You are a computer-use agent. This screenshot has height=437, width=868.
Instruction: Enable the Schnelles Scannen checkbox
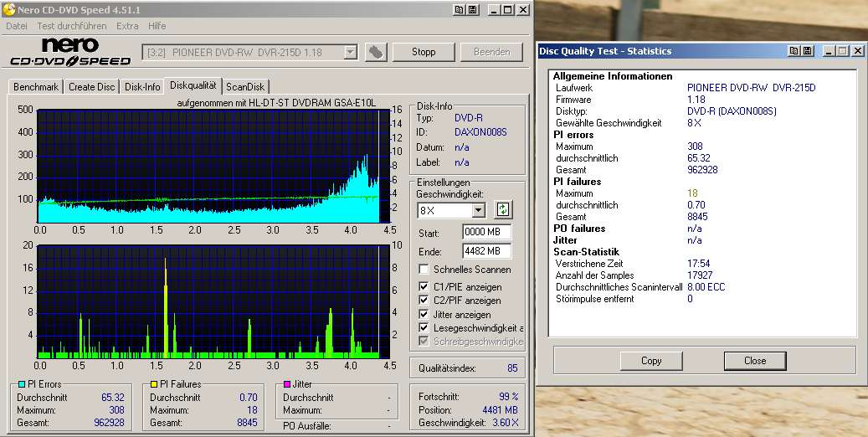[x=424, y=270]
